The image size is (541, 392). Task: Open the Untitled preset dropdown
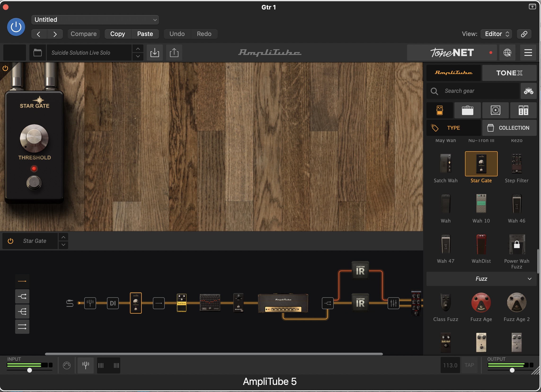95,20
